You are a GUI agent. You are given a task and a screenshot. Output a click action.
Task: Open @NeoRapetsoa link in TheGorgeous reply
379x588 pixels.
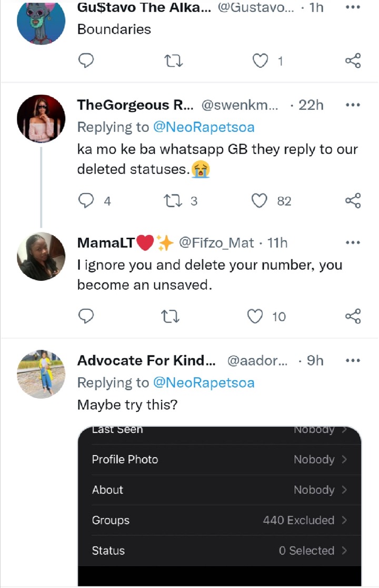(x=204, y=127)
